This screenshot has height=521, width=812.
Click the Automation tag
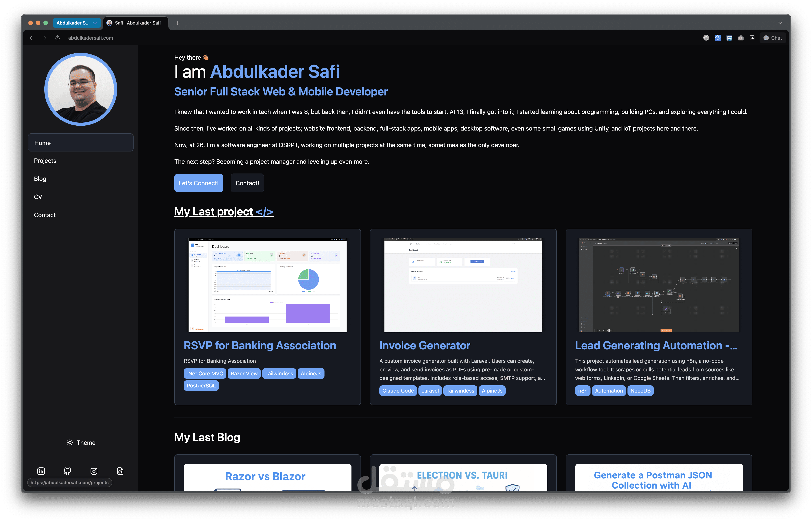point(609,391)
